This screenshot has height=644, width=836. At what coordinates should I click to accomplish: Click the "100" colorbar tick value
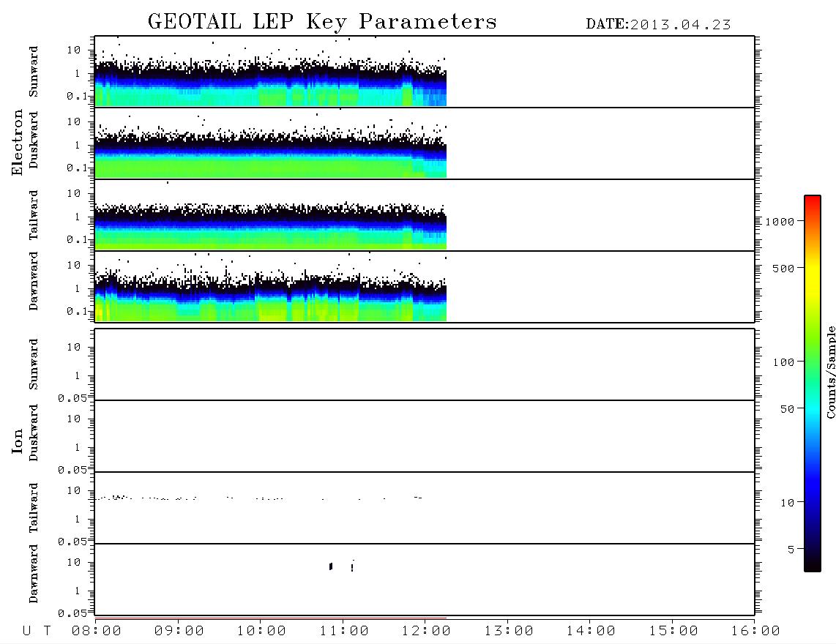784,362
